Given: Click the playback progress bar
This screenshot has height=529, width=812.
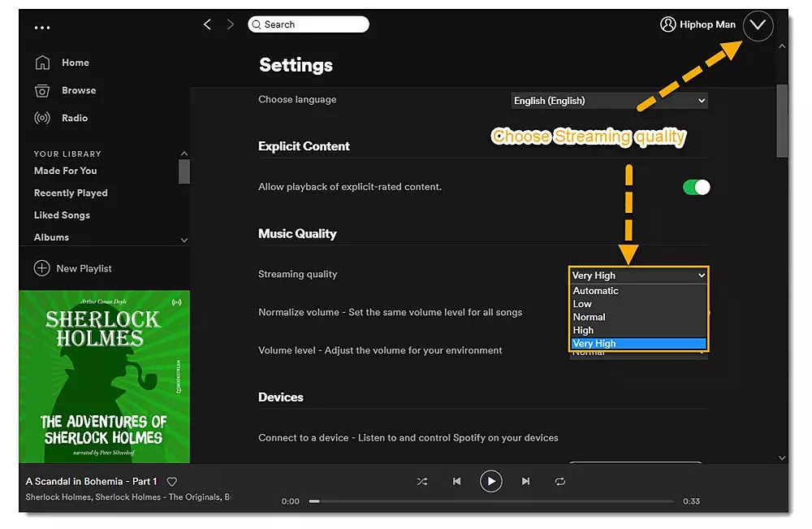Looking at the screenshot, I should click(x=491, y=501).
